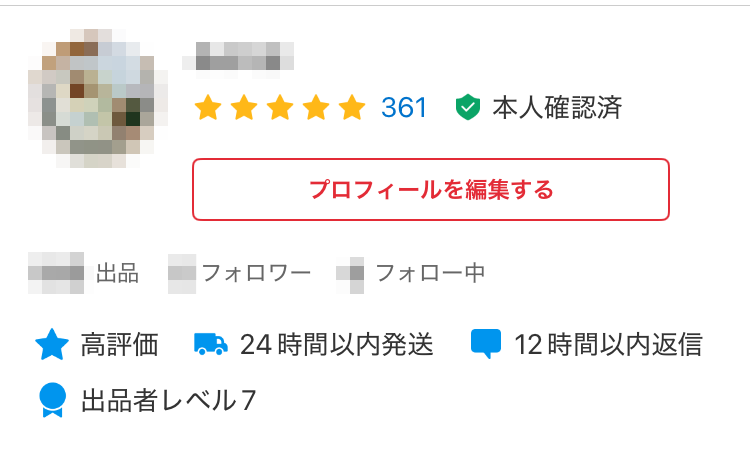Screen dimensions: 750x453
Task: Click the third yellow rating star
Action: (x=280, y=107)
